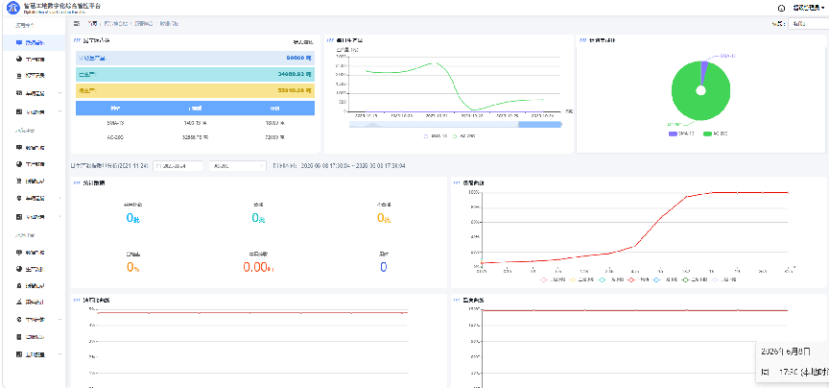Expand the circular-arrow icon item in third sidebar group

click(33, 320)
